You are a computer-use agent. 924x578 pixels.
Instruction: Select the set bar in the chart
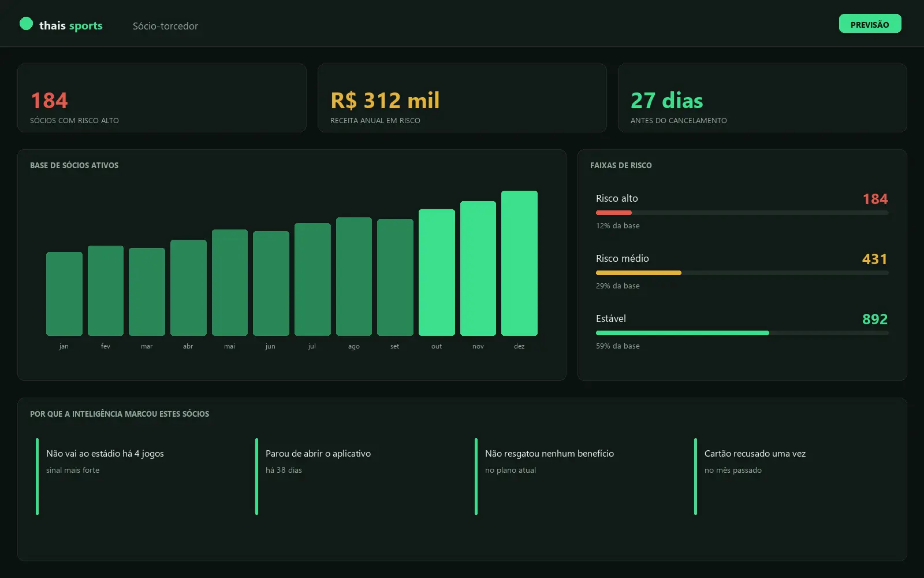(x=395, y=277)
